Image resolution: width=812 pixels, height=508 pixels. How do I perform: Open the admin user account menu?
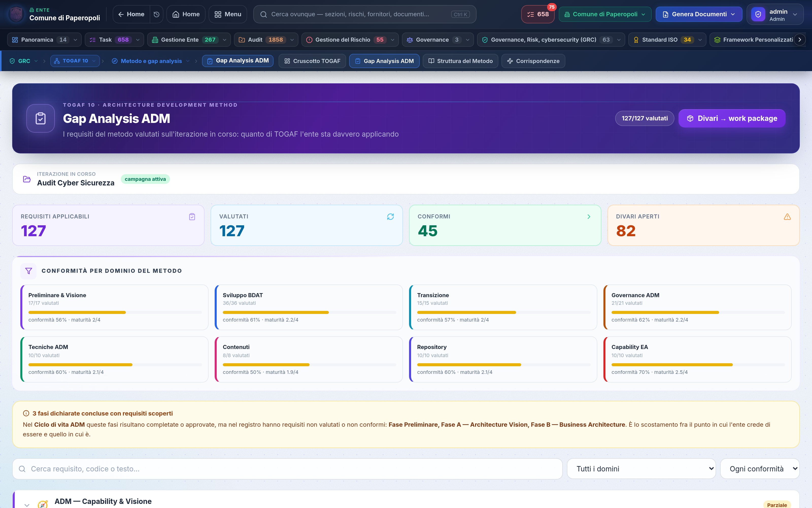[x=775, y=14]
